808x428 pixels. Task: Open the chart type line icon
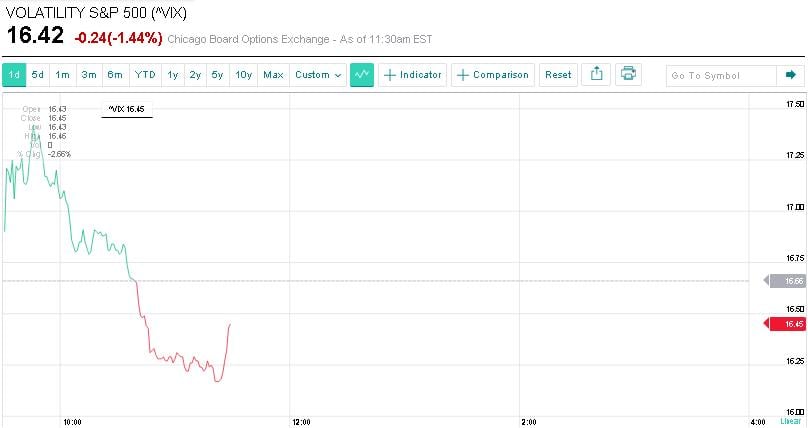[x=362, y=75]
